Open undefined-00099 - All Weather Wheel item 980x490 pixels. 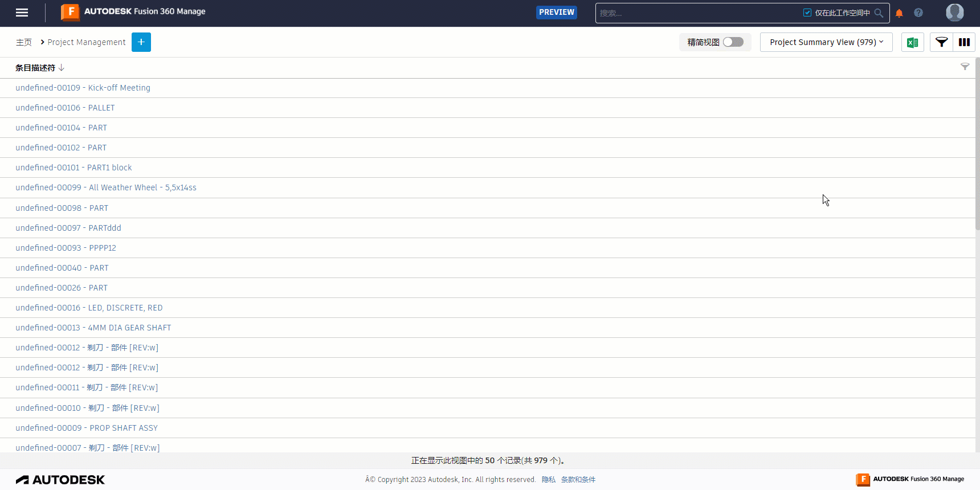coord(106,187)
